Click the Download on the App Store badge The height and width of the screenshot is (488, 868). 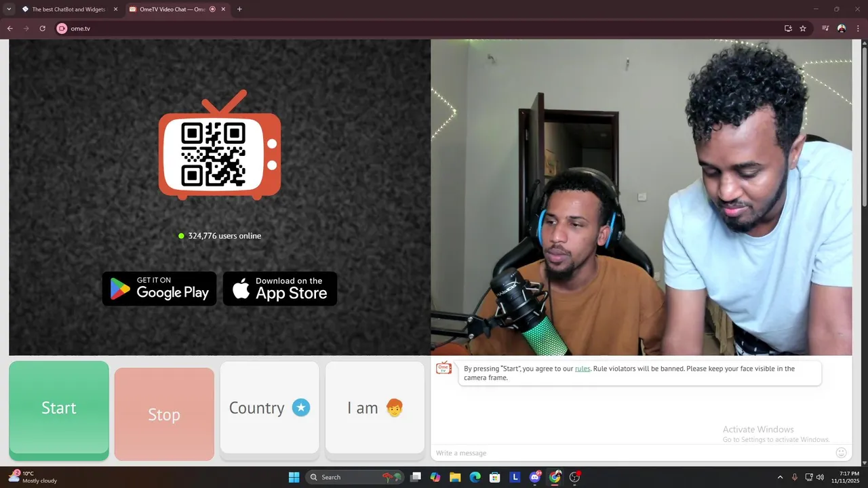[280, 289]
